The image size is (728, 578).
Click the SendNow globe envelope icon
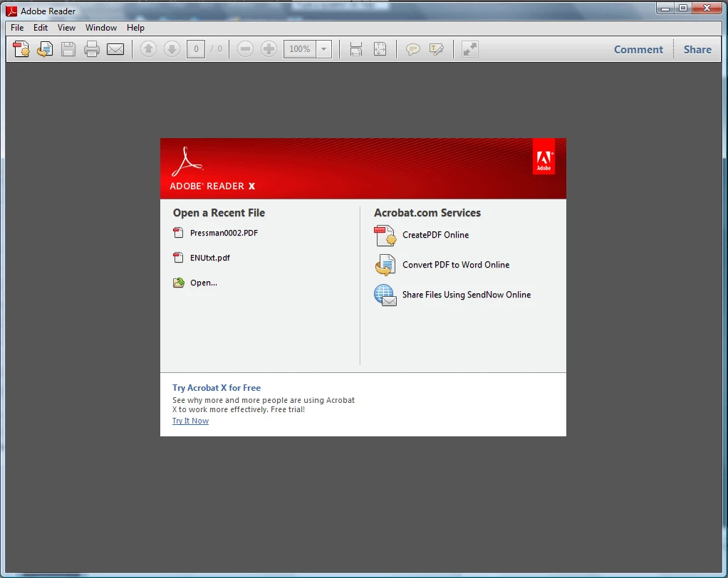(385, 295)
